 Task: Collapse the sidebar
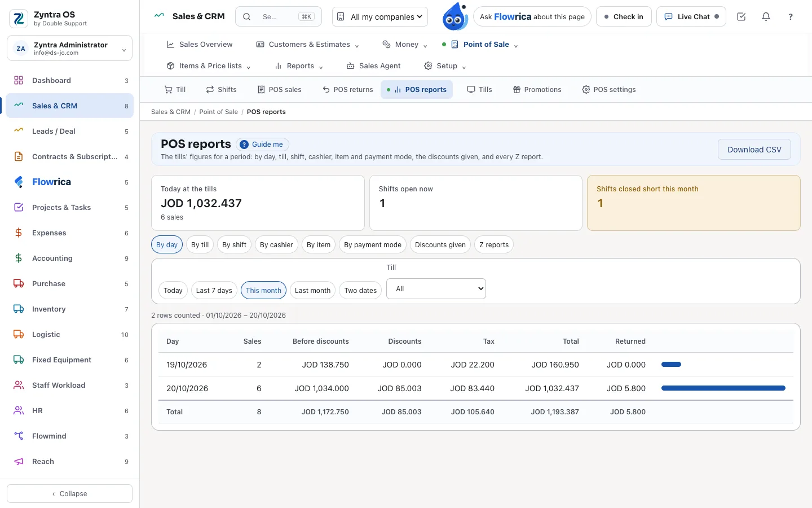coord(69,493)
